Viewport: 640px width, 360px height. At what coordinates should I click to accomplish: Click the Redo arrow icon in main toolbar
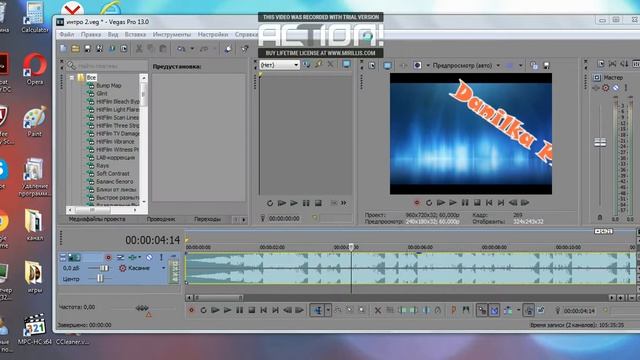coord(204,49)
